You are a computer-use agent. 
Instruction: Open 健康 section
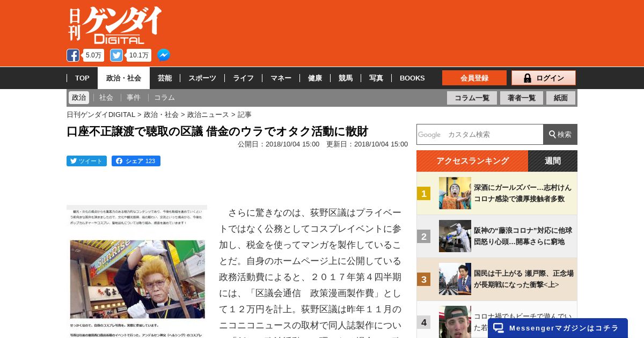point(315,78)
